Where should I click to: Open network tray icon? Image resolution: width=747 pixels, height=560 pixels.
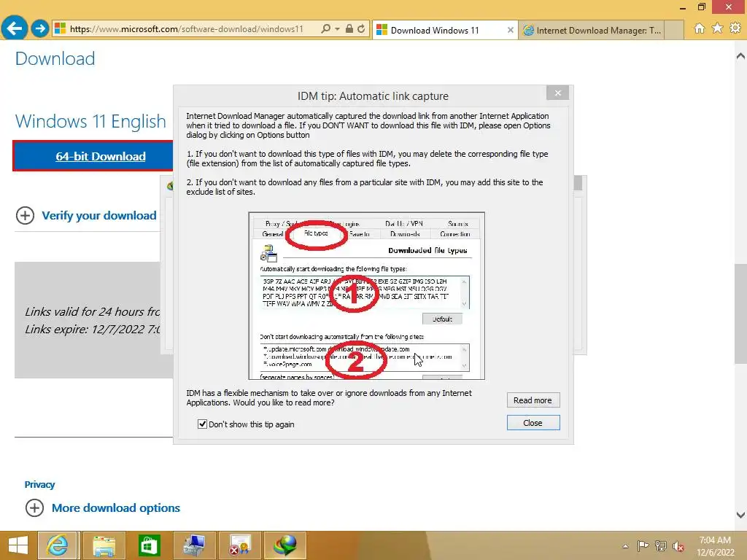661,546
